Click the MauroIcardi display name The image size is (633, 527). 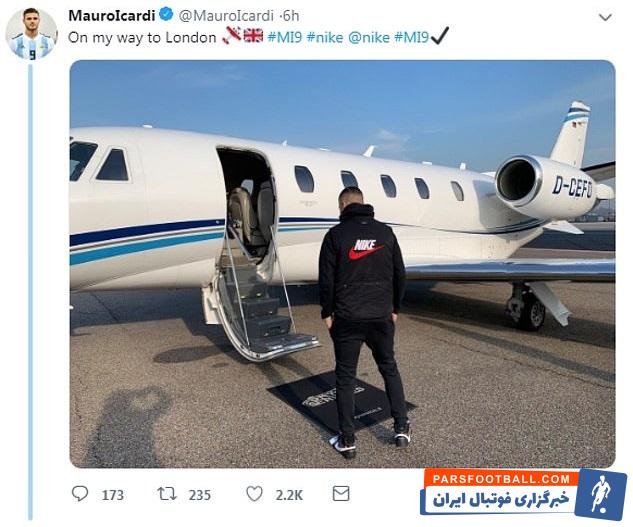(x=112, y=16)
